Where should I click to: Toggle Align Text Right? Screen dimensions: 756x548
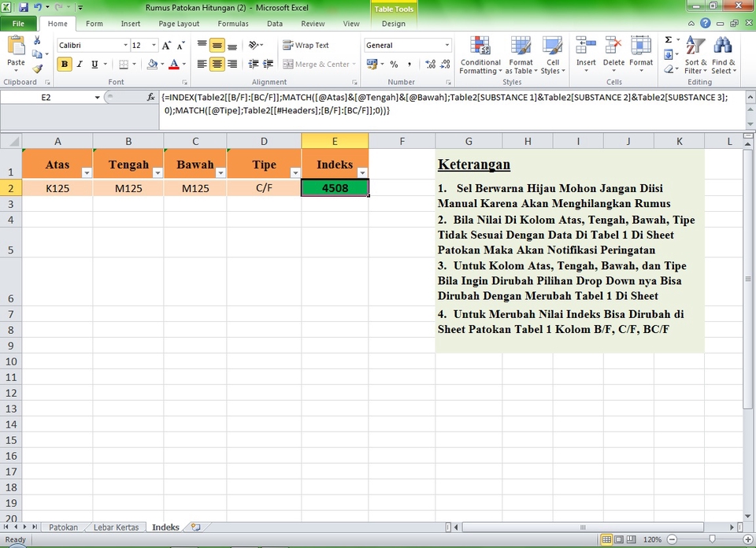click(x=232, y=64)
